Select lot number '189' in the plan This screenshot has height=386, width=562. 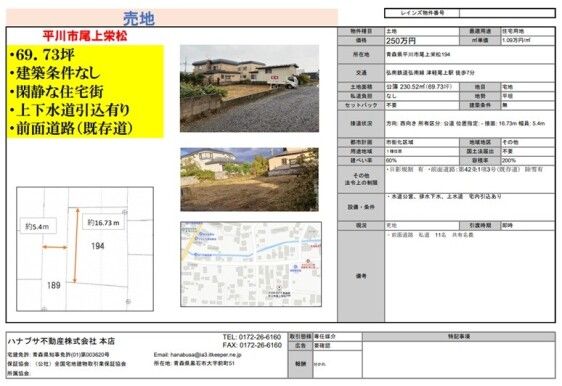(x=53, y=285)
